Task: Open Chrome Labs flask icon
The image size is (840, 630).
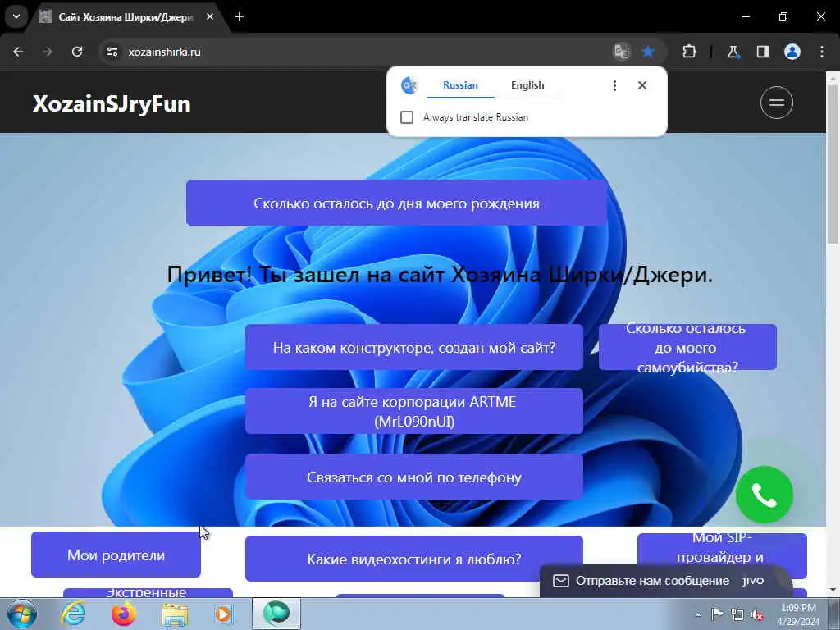Action: coord(733,52)
